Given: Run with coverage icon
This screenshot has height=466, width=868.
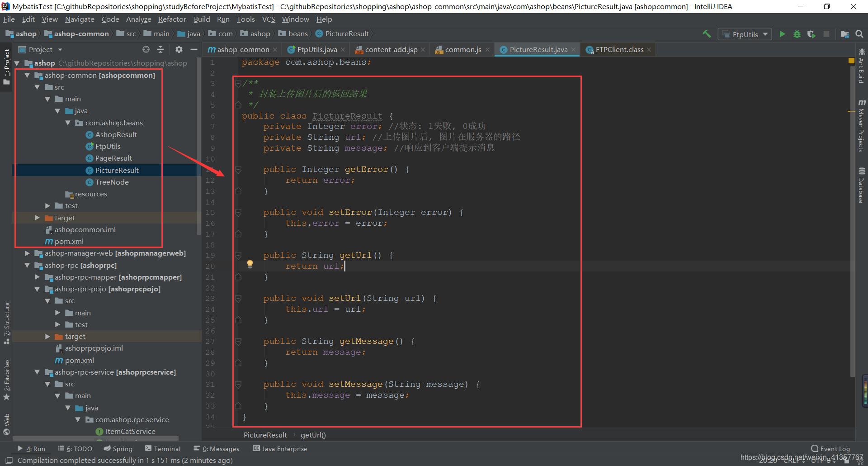Looking at the screenshot, I should 811,34.
